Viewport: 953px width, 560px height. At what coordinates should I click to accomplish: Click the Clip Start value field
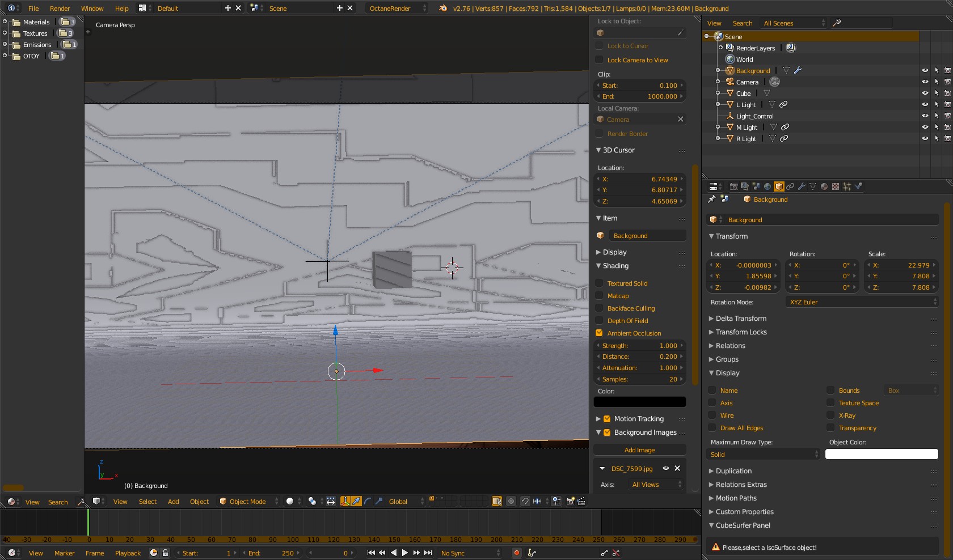pyautogui.click(x=640, y=86)
